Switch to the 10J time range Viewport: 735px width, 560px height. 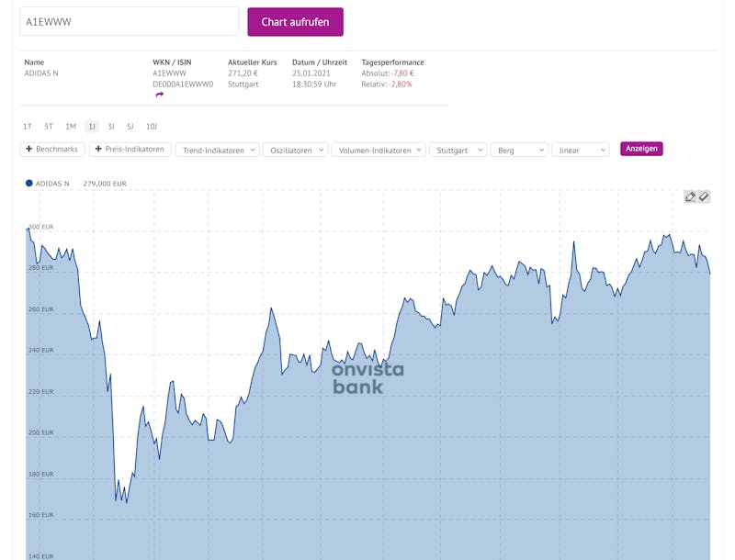pyautogui.click(x=151, y=127)
